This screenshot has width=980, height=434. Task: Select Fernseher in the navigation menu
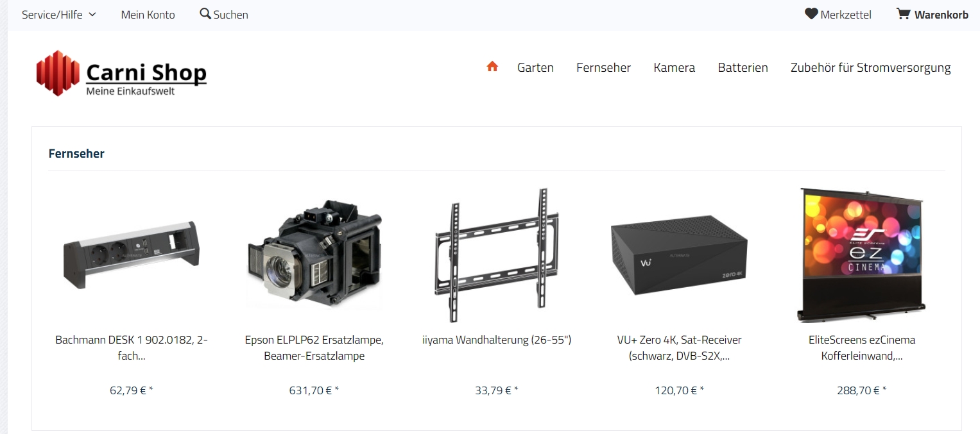pos(603,67)
